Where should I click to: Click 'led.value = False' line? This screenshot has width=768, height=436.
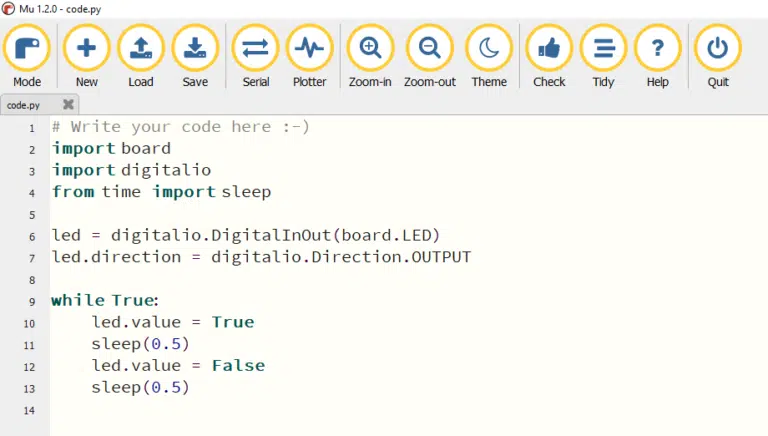[x=178, y=365]
